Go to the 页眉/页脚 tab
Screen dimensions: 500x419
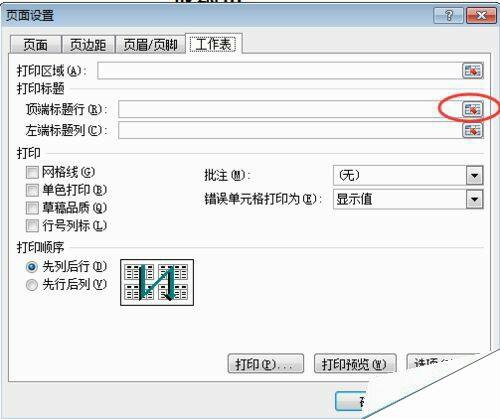tap(150, 45)
